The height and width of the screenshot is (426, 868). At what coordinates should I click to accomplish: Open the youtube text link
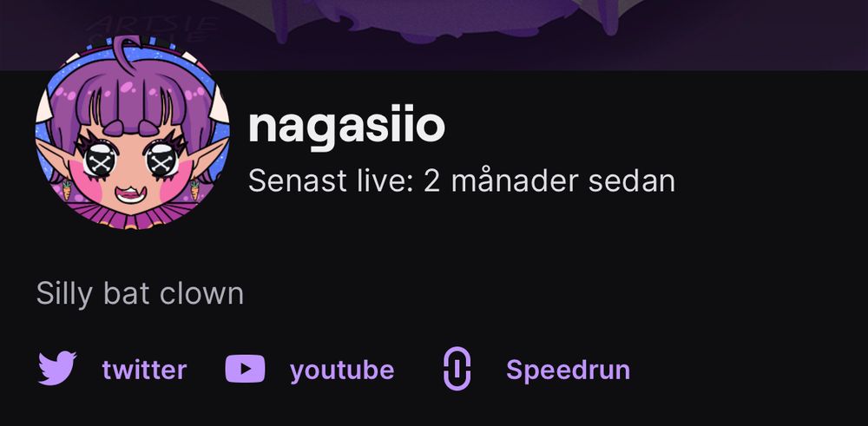342,370
